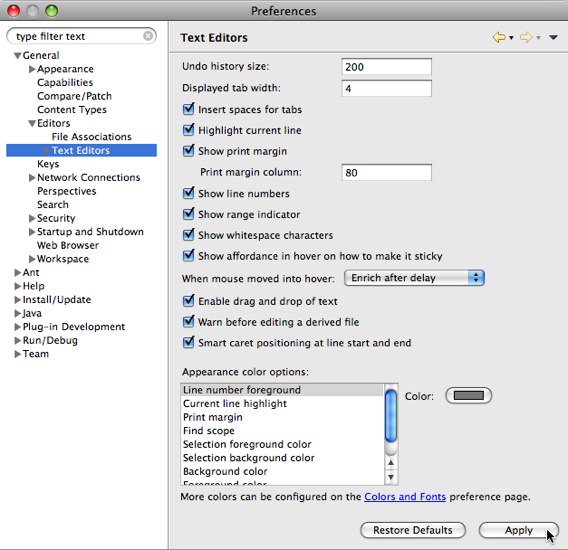Select Print margin color option
Viewport: 568px width, 550px height.
click(281, 417)
